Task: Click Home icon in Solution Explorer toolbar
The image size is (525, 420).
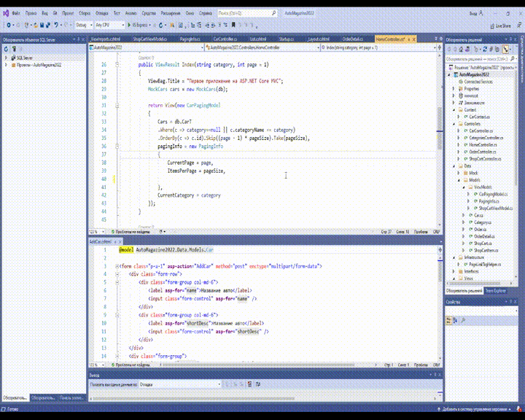Action: click(461, 50)
